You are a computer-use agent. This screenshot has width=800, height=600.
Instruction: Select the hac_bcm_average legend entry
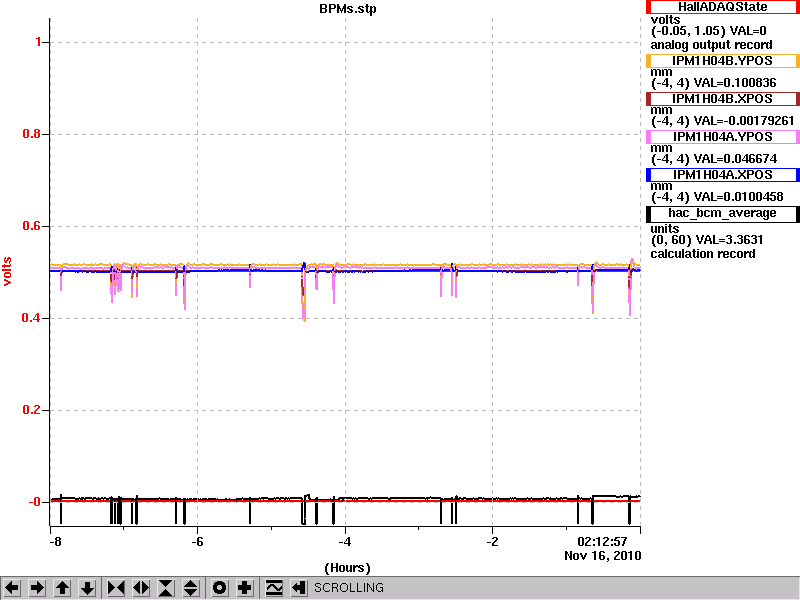click(x=722, y=213)
